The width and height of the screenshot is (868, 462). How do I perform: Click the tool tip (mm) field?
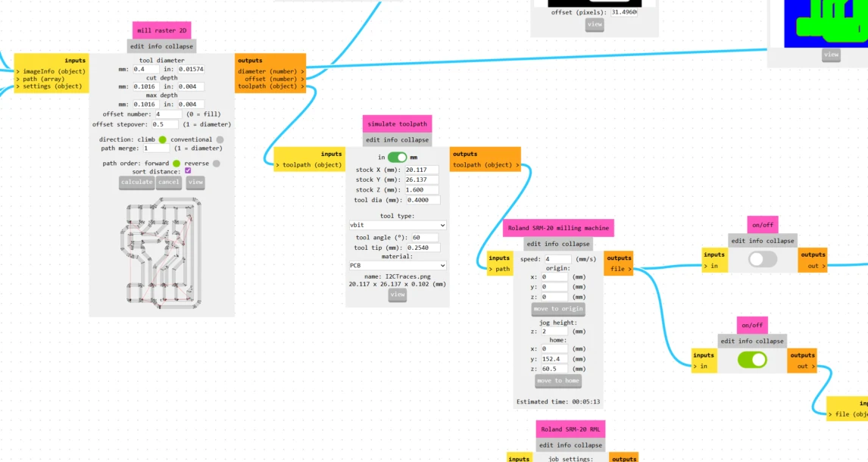pyautogui.click(x=423, y=248)
